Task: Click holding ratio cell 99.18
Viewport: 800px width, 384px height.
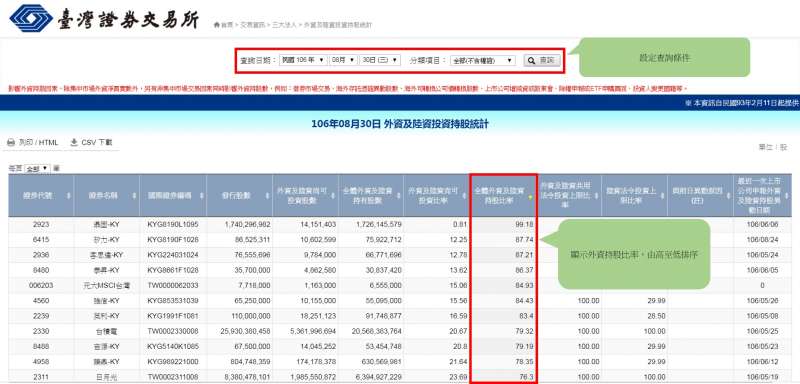Action: coord(503,224)
